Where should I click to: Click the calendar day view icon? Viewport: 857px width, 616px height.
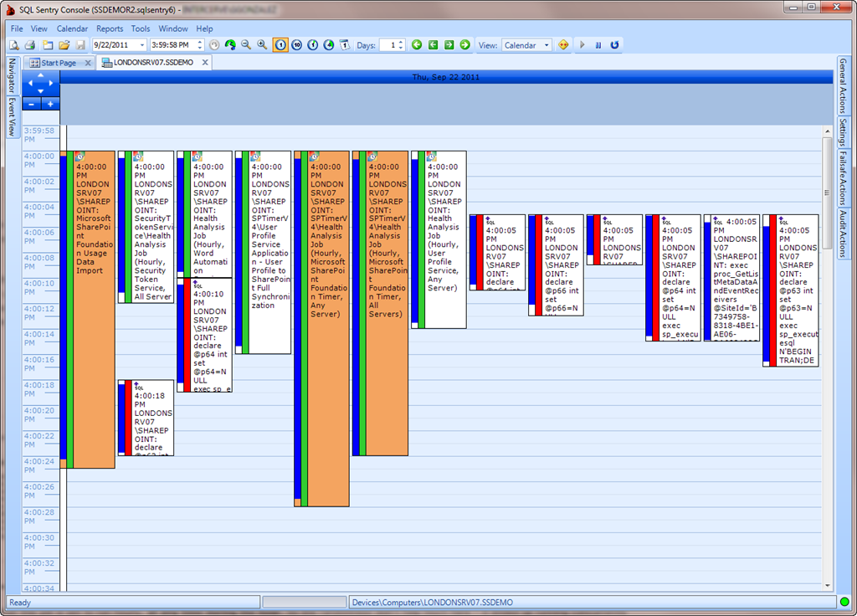345,45
